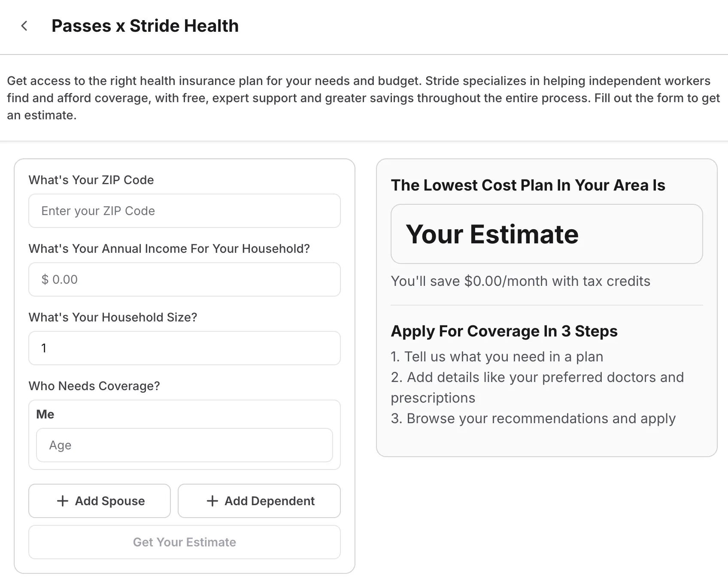
Task: Click the plus icon on Add Spouse
Action: click(x=63, y=501)
